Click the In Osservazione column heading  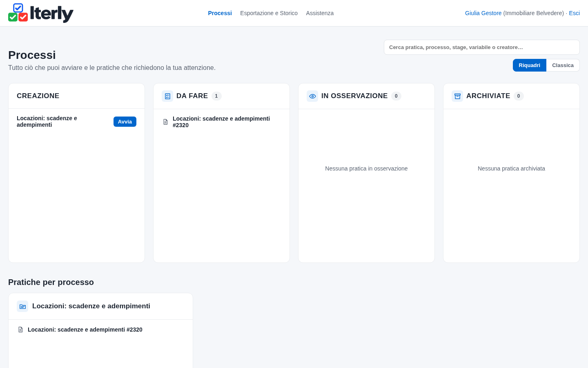[x=354, y=96]
